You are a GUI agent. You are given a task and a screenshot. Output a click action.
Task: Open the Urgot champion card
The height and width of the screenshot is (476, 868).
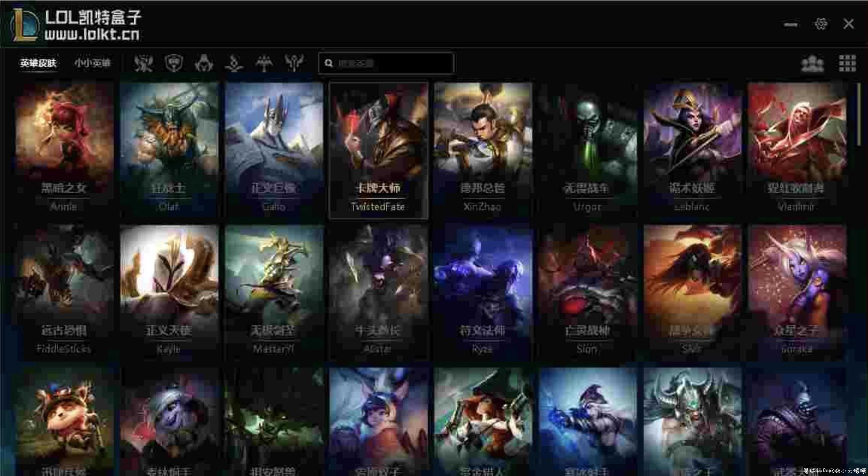tap(588, 150)
